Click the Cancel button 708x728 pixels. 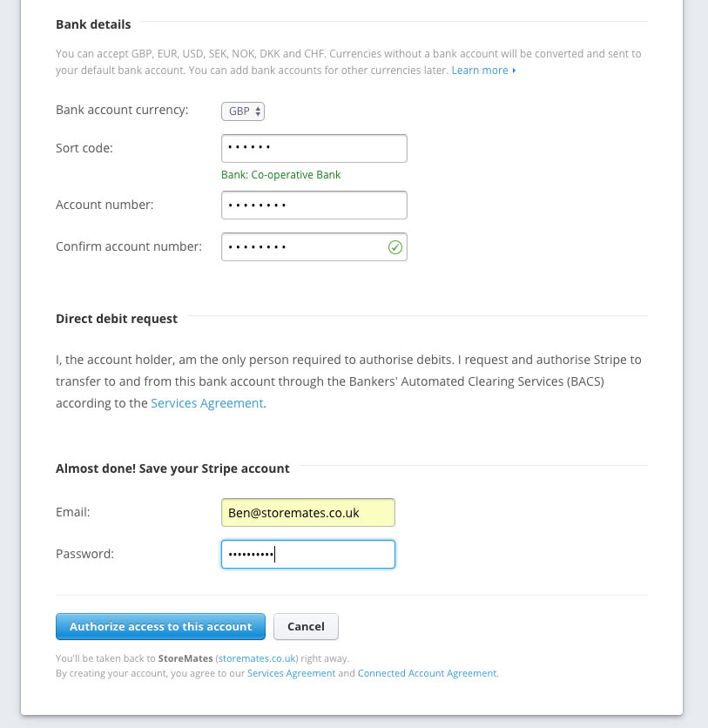(x=306, y=626)
